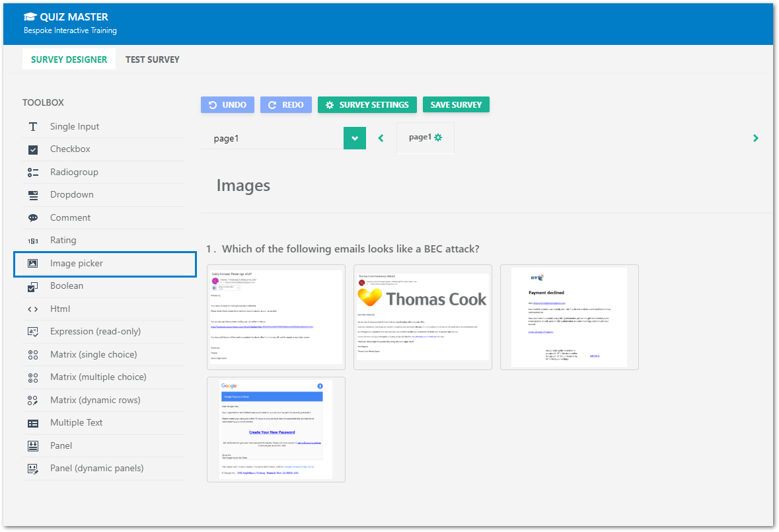Click the Panel toolbox icon
The image size is (779, 532).
[33, 445]
